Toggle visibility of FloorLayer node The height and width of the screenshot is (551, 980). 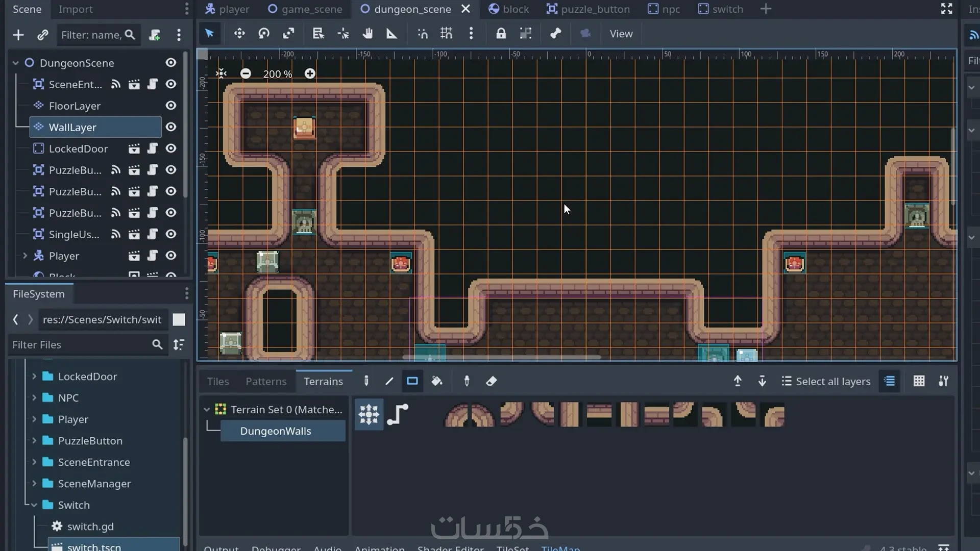[171, 106]
